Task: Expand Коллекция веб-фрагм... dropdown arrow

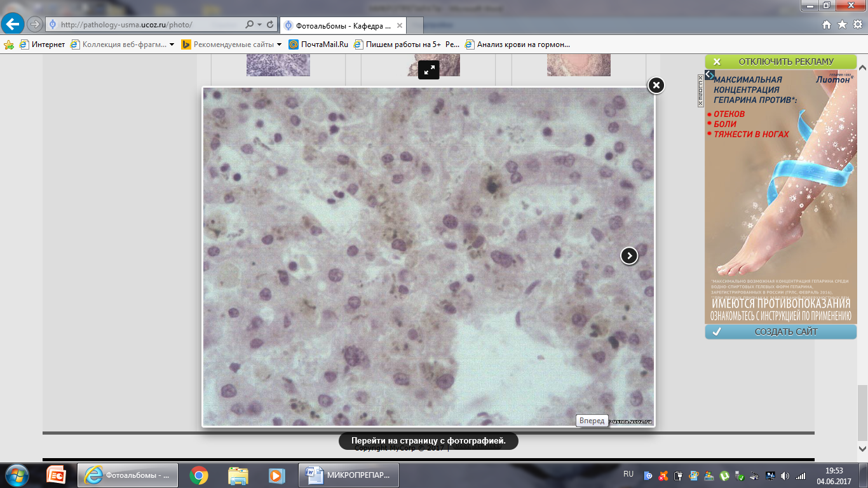Action: pyautogui.click(x=172, y=44)
